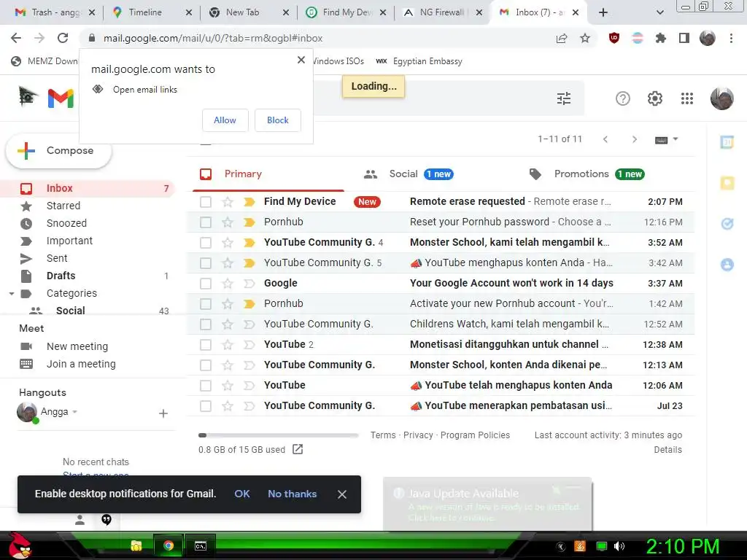Open Google Tasks side panel icon
The image size is (747, 560).
point(727,223)
